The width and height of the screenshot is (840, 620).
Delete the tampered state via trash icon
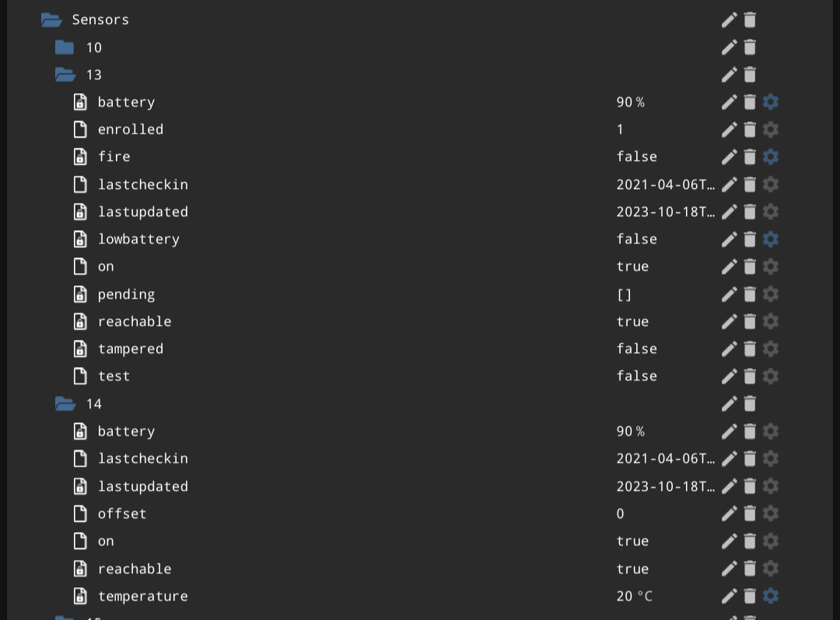750,349
